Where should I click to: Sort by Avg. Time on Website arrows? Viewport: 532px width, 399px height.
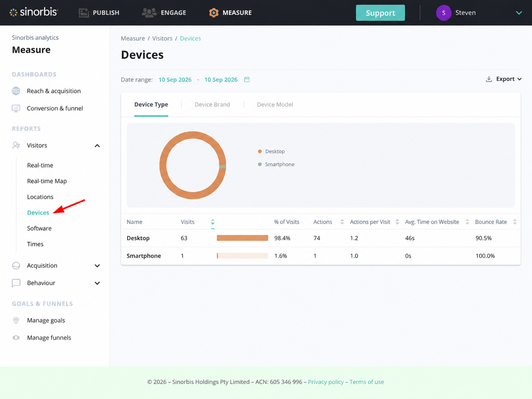click(467, 222)
